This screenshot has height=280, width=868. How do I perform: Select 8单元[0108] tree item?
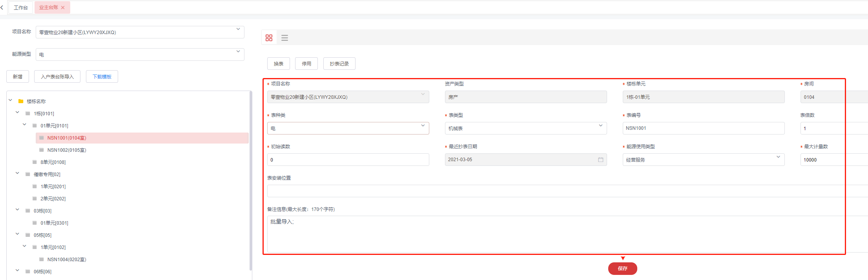[x=53, y=162]
